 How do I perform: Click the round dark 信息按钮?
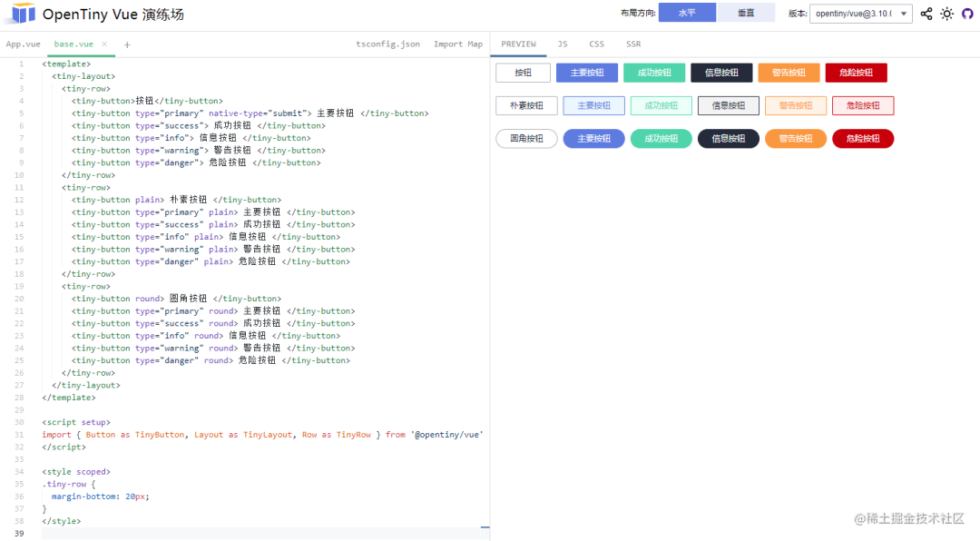(728, 138)
